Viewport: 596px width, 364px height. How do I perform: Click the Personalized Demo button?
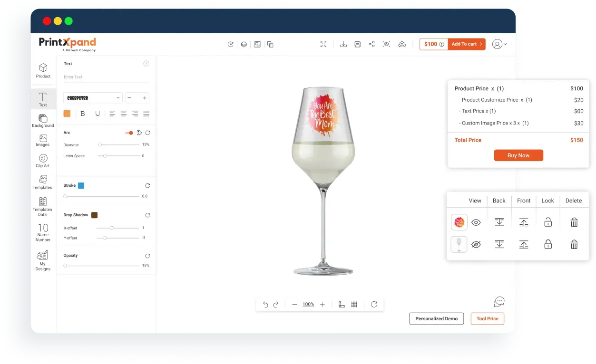436,319
